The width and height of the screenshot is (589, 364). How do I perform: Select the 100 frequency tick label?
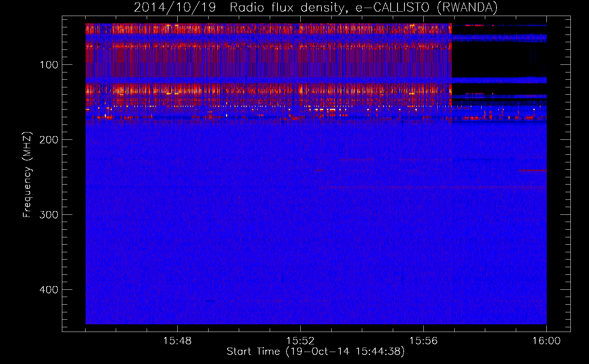tap(49, 65)
